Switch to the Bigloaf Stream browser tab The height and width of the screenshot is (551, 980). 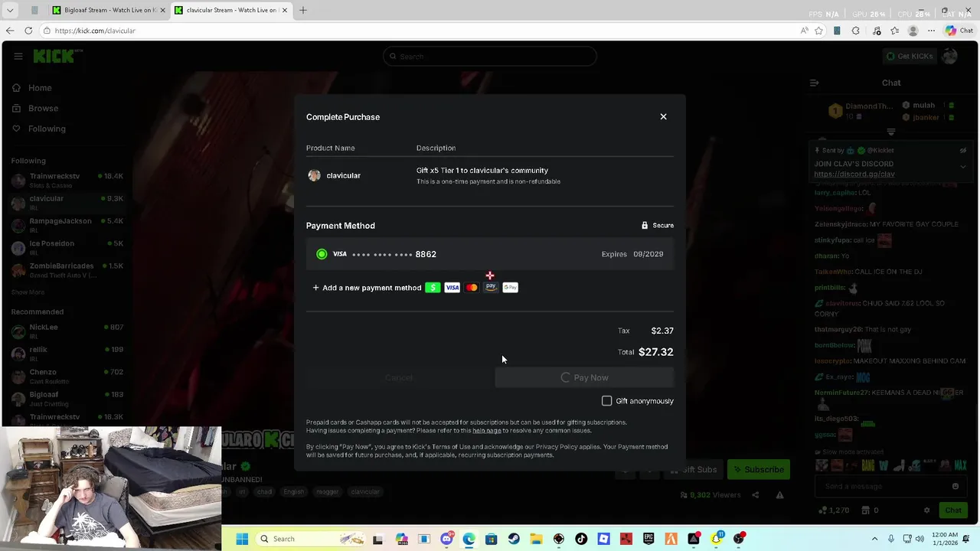coord(108,10)
